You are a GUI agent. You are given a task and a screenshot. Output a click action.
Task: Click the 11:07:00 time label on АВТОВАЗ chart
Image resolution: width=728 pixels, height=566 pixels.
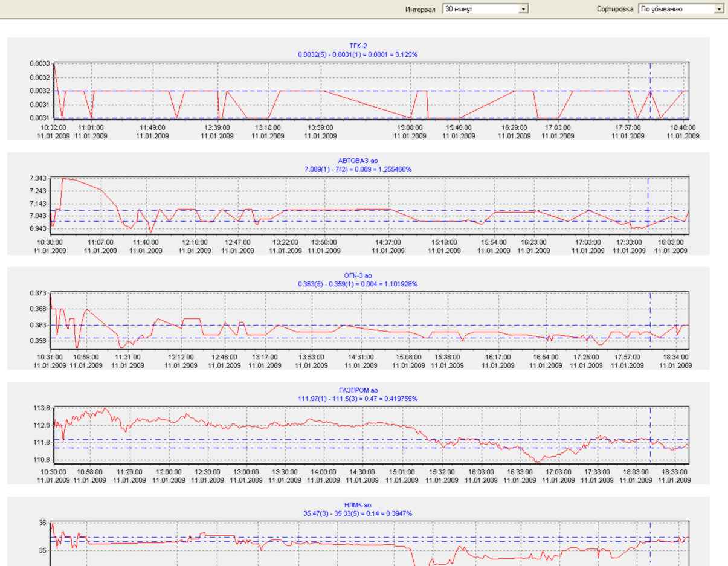101,242
